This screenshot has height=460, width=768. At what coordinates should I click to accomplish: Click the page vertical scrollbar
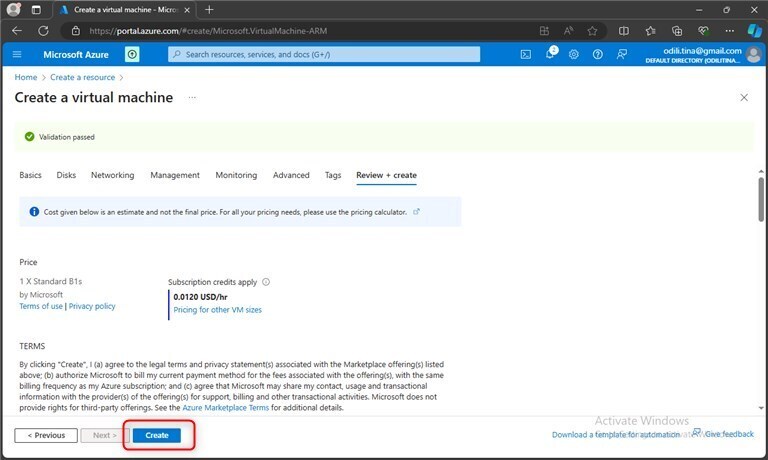[761, 200]
